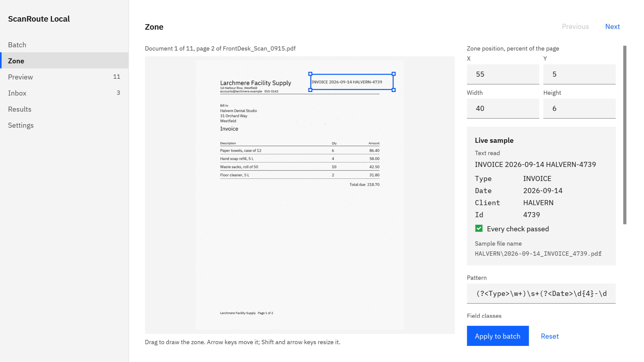Viewport: 644px width, 362px height.
Task: Click the bottom-right zone resize handle
Action: (x=394, y=90)
